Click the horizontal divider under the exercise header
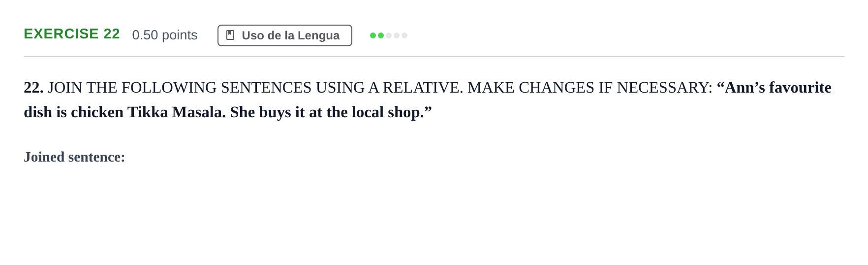868x265 pixels. 434,57
